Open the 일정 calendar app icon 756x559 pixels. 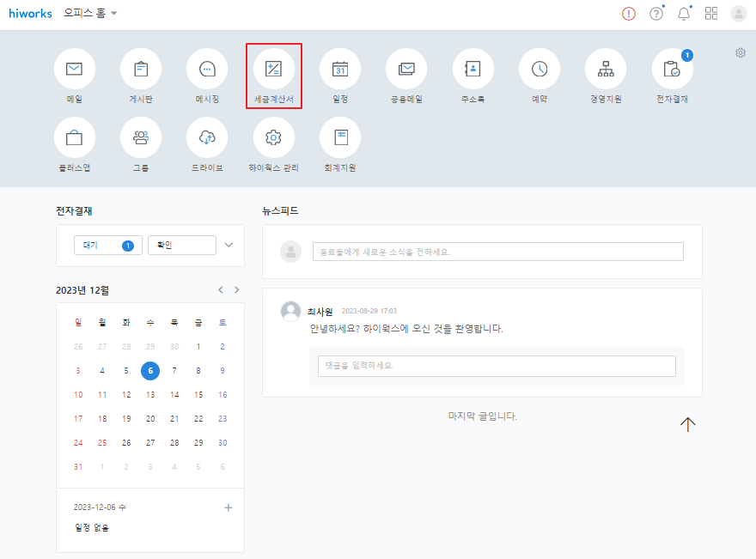pos(340,70)
